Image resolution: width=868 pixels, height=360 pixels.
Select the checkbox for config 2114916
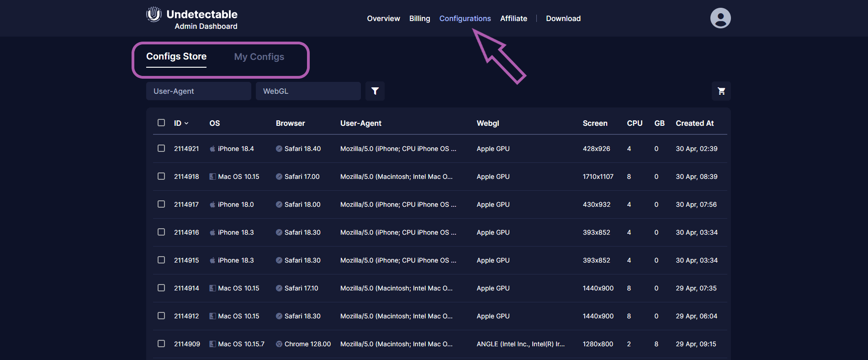[161, 232]
